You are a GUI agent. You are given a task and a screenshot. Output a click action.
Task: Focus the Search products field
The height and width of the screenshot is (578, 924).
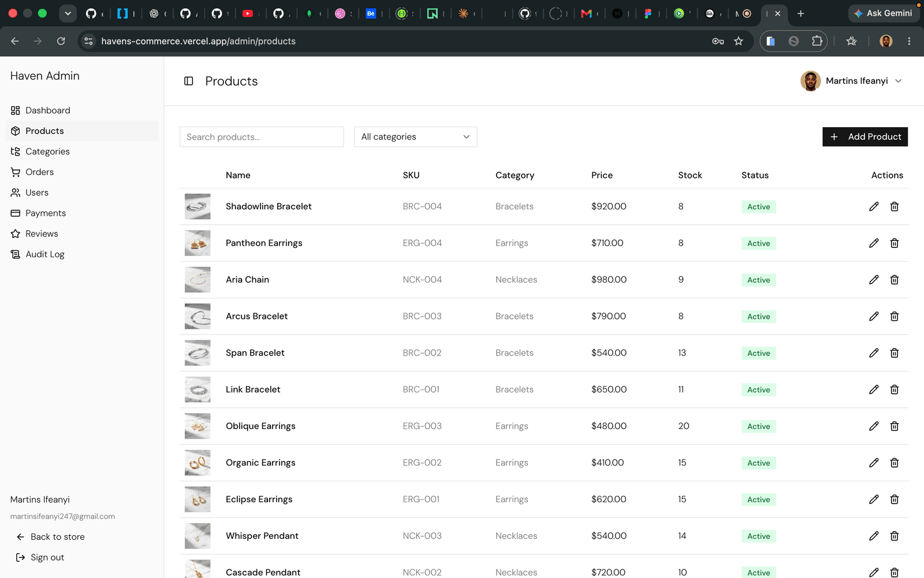coord(262,137)
